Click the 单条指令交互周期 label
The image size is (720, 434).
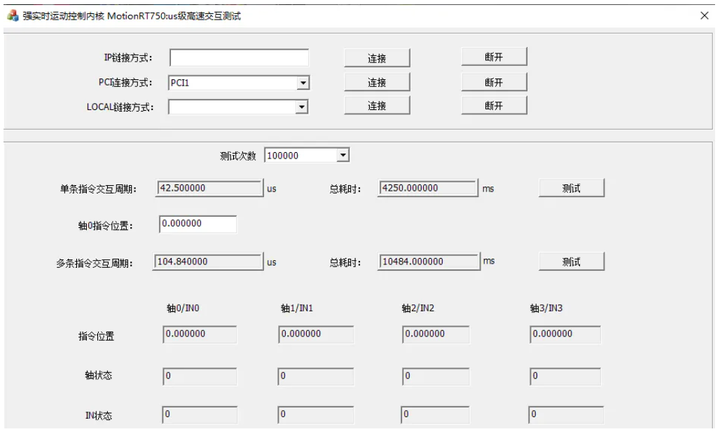tap(98, 189)
